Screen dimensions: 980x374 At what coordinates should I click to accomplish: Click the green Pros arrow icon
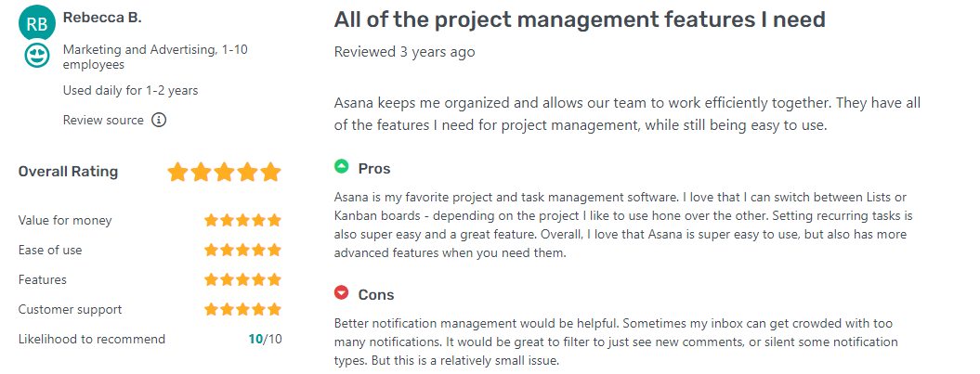342,168
